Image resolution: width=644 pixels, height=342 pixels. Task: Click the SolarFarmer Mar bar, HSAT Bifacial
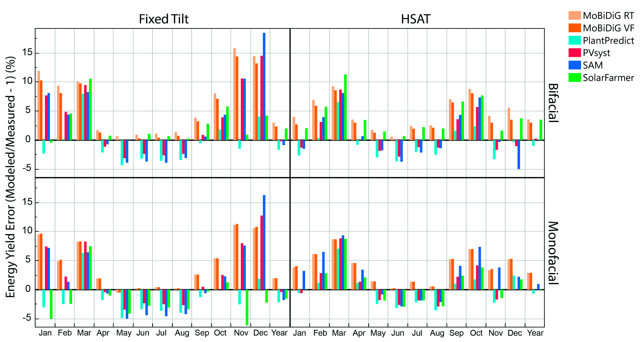point(345,107)
